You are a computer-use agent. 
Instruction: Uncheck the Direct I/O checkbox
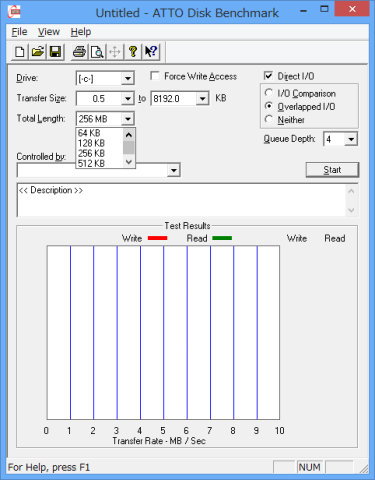(268, 76)
